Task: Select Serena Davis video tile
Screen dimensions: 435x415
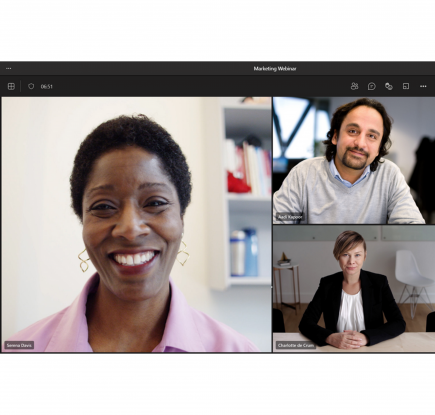Action: click(136, 224)
